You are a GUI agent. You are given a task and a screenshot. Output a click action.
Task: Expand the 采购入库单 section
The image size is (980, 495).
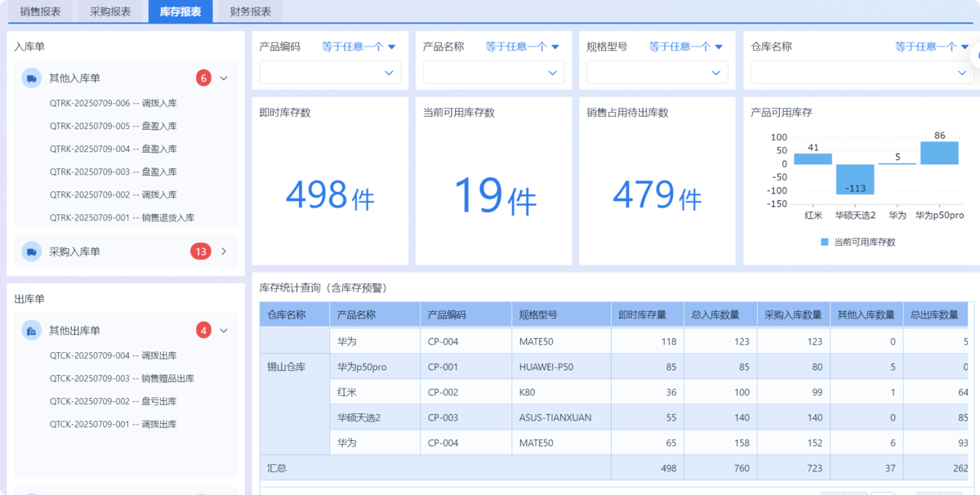pos(224,252)
